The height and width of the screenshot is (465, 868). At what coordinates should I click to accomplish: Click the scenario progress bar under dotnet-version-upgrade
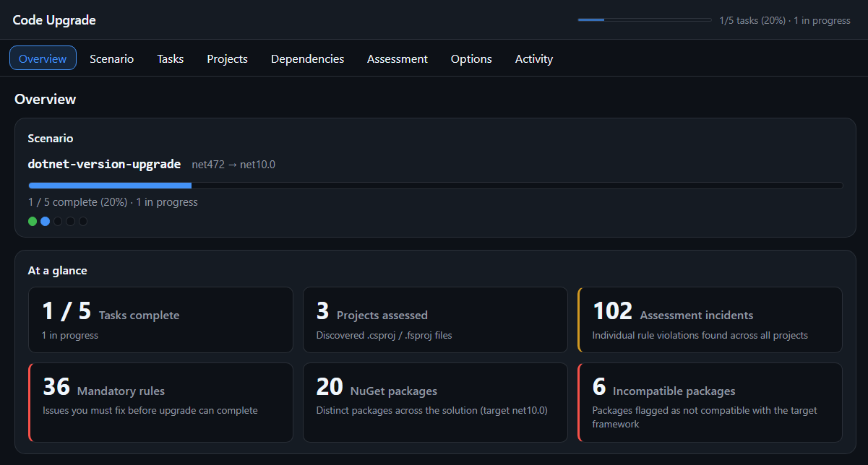435,186
